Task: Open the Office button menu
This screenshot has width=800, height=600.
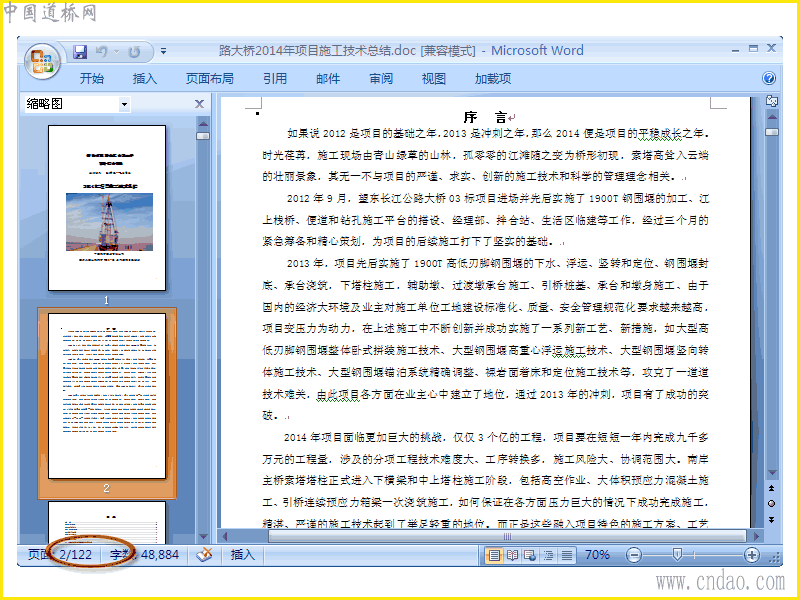Action: click(42, 62)
